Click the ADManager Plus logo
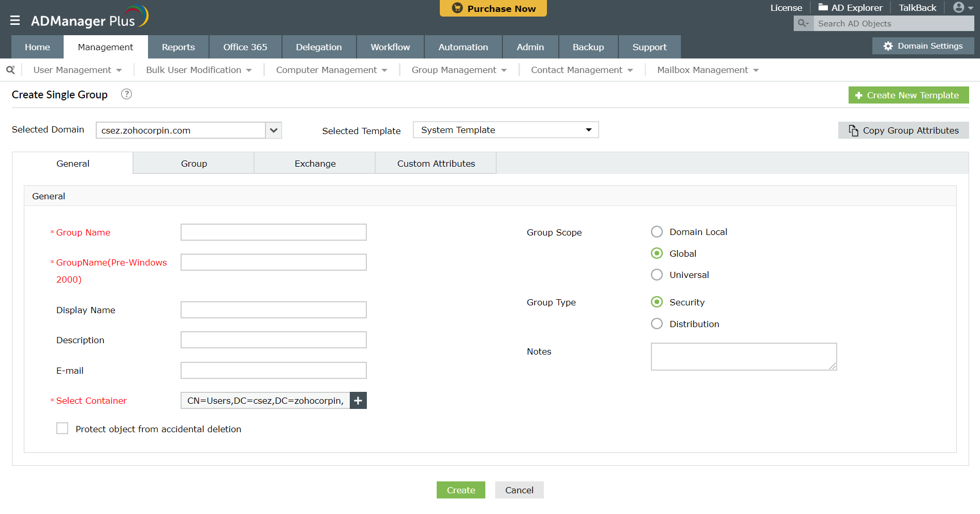This screenshot has width=980, height=514. [x=90, y=17]
